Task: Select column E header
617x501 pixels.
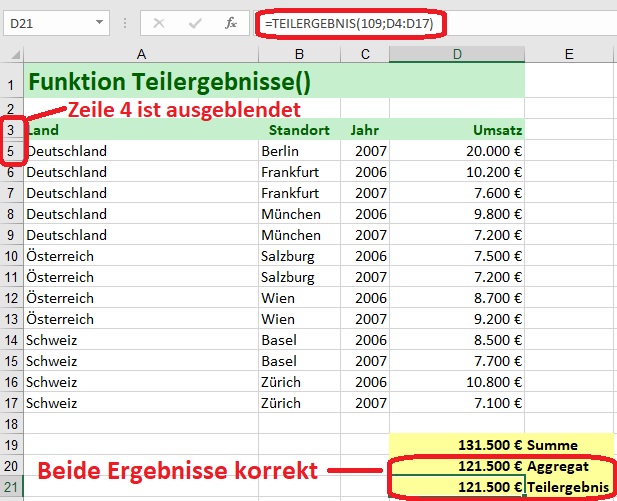Action: click(567, 54)
